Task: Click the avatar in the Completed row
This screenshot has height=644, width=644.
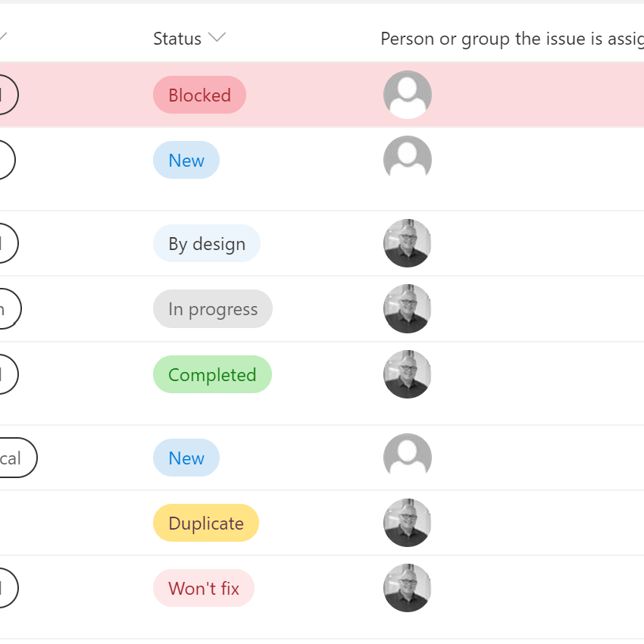Action: pos(408,374)
